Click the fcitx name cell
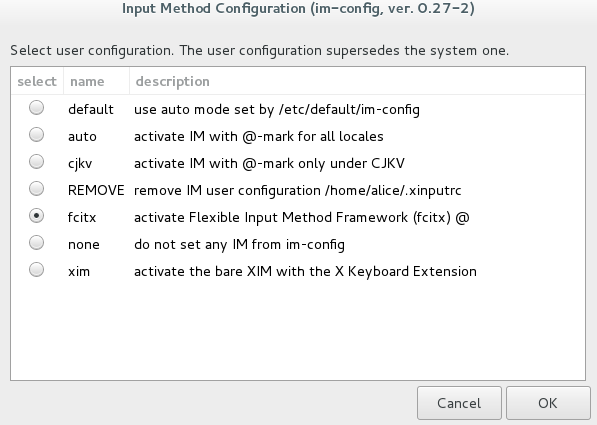Screen dimensions: 597x425 pyautogui.click(x=82, y=217)
